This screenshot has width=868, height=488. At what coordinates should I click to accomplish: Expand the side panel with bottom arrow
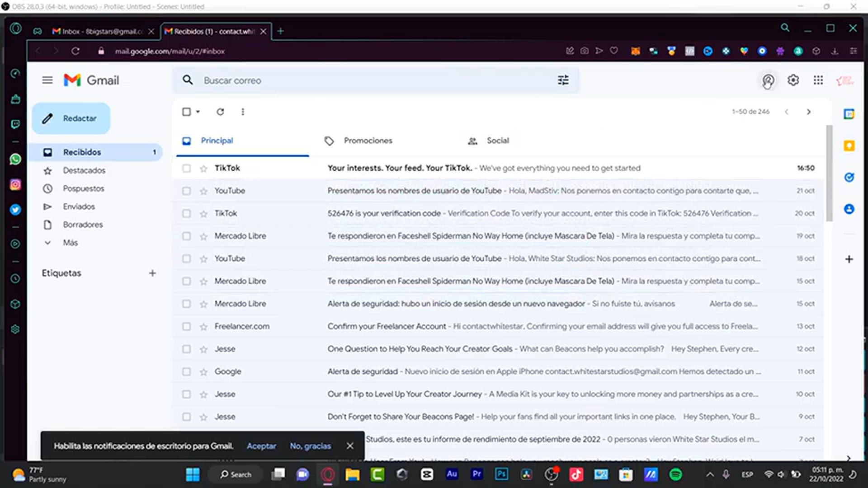pyautogui.click(x=849, y=458)
